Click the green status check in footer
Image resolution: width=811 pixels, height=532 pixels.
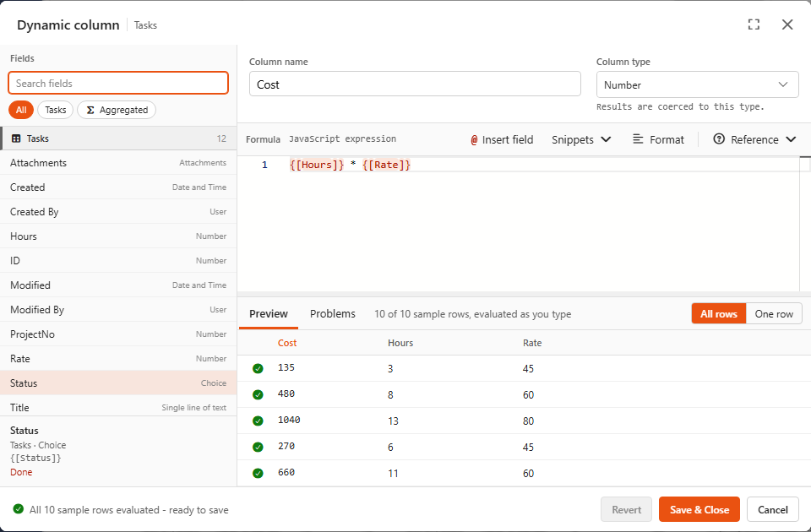18,508
